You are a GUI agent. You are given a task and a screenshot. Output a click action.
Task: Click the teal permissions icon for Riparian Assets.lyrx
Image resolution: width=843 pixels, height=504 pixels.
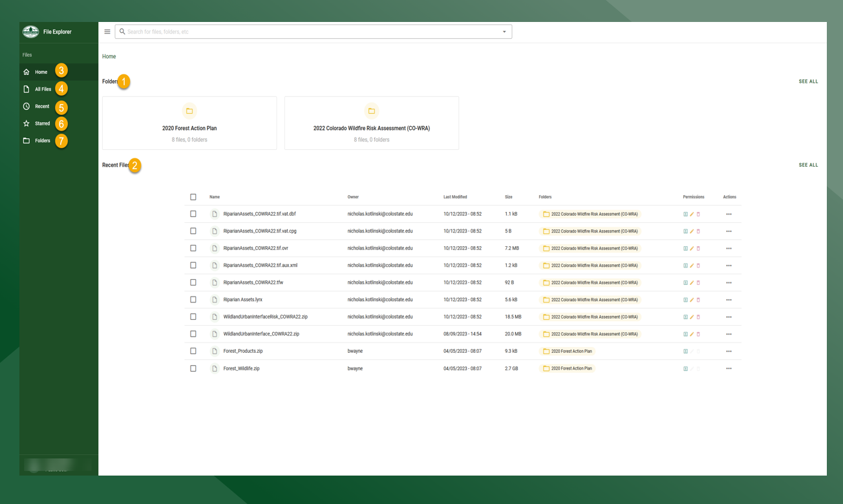click(685, 299)
